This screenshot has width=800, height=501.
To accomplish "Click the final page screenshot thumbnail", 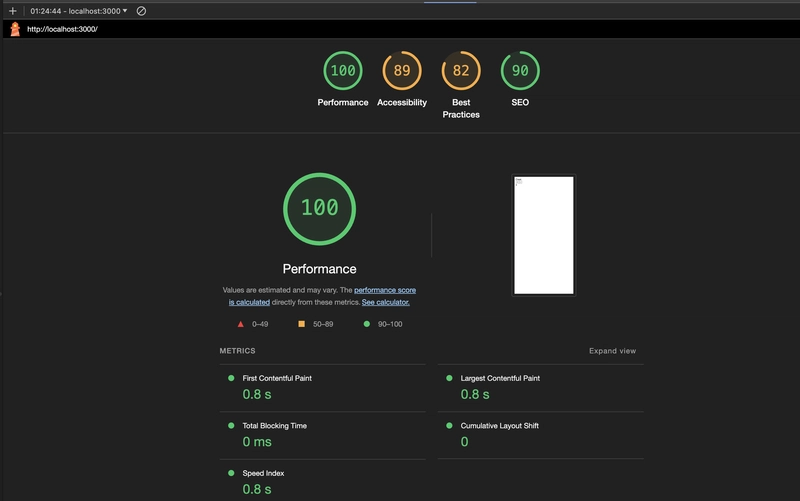I will (x=544, y=235).
